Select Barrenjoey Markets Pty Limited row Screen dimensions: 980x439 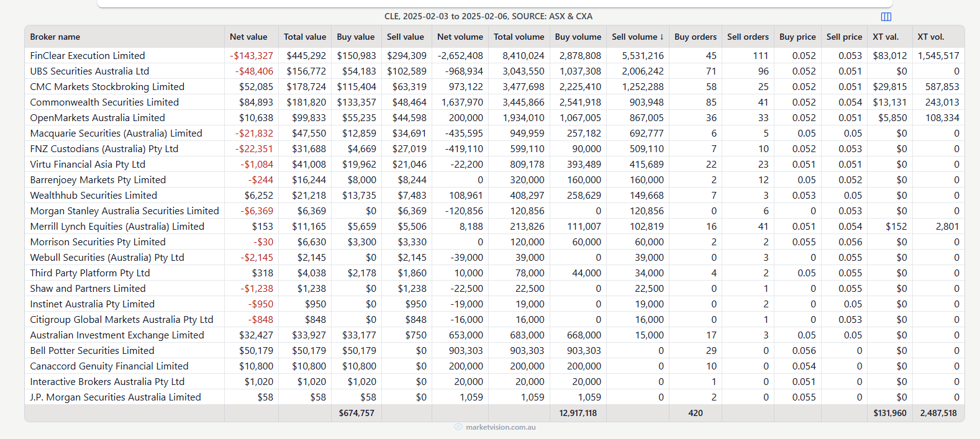[494, 179]
